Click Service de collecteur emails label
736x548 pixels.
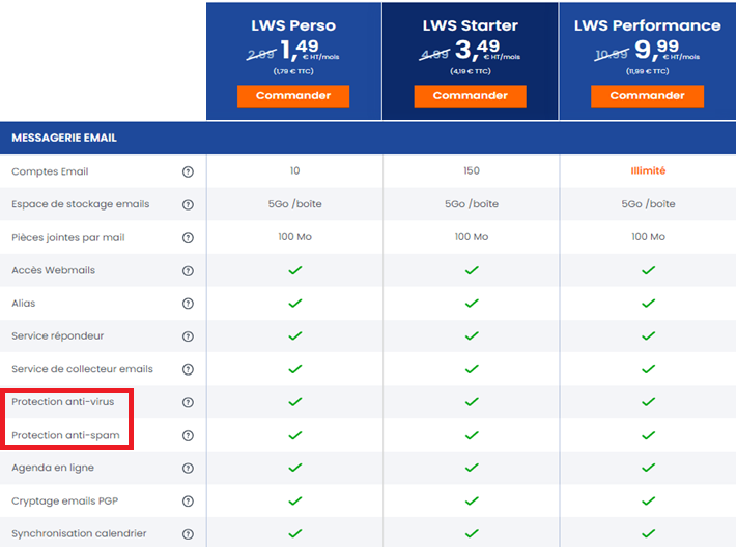click(82, 369)
